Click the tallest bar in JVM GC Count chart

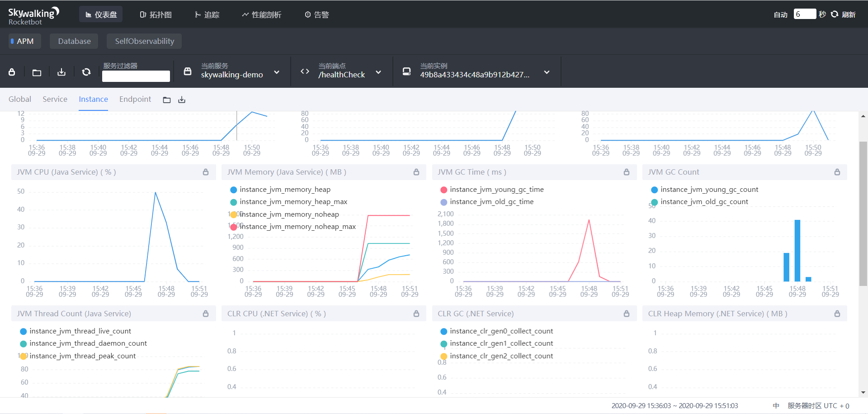(x=797, y=251)
